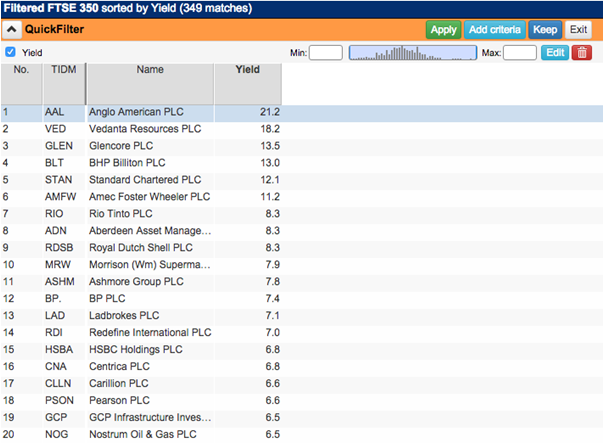The image size is (603, 445).
Task: Click the Add criteria button
Action: (x=495, y=30)
